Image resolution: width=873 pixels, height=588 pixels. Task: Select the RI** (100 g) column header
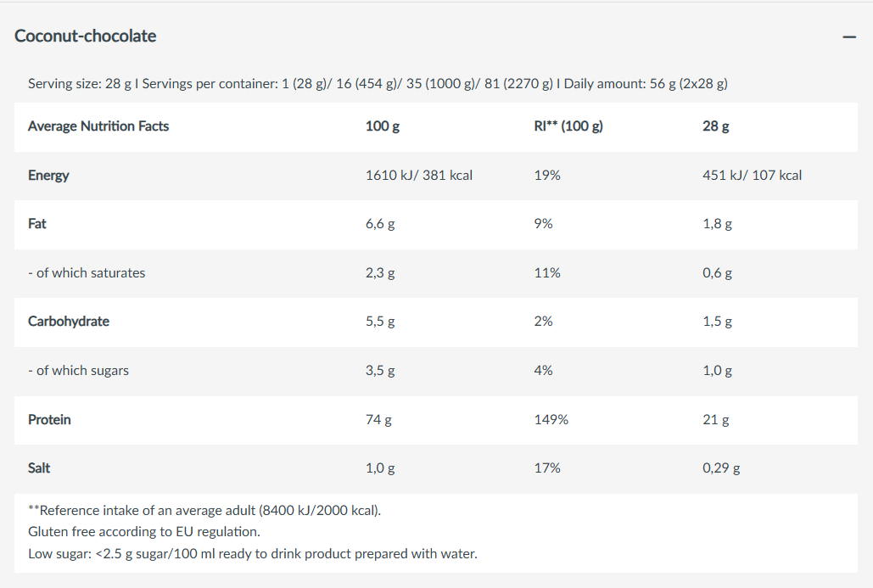563,126
